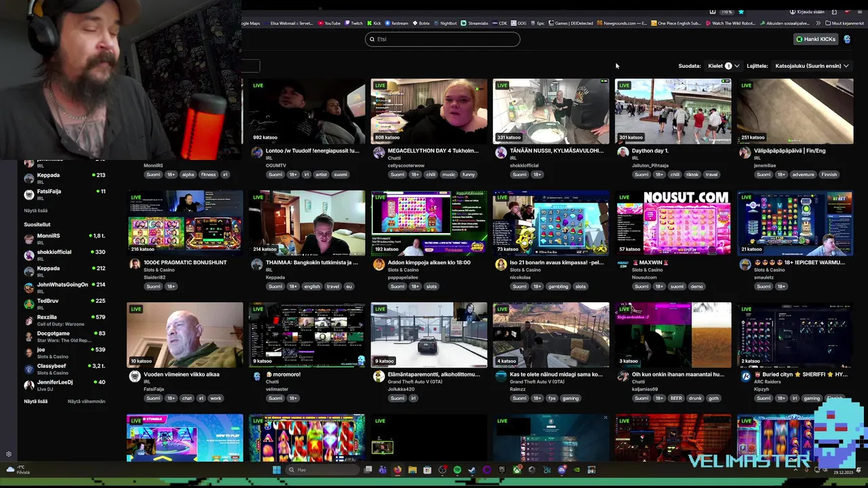Expand Näytä lisää under Suositellut list

point(35,401)
